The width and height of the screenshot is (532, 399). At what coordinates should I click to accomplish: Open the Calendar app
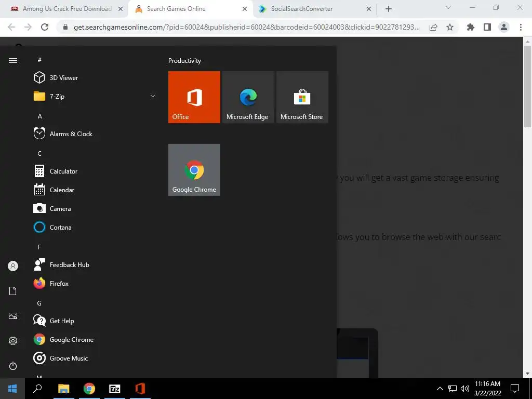click(x=95, y=190)
